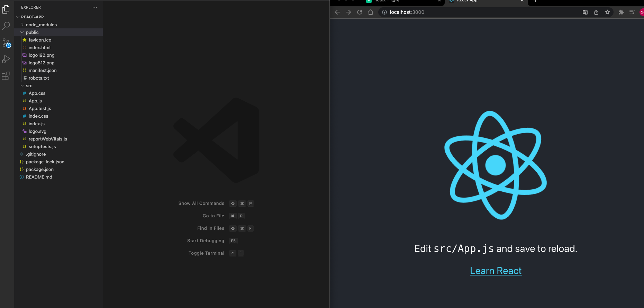Open App.test.js file

(x=58, y=108)
